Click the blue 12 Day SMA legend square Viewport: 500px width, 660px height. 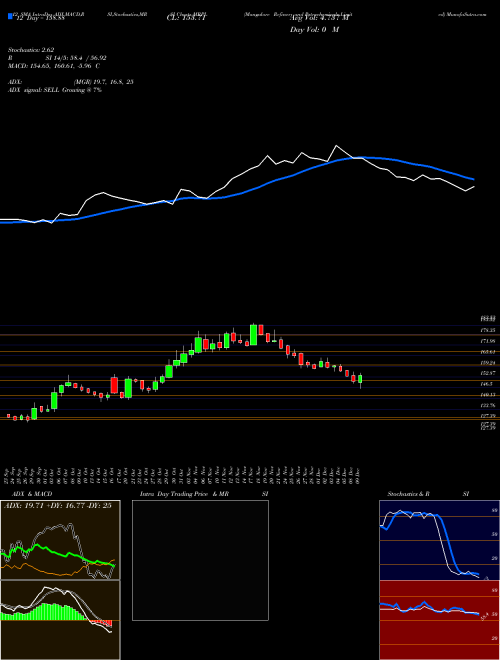click(x=10, y=16)
